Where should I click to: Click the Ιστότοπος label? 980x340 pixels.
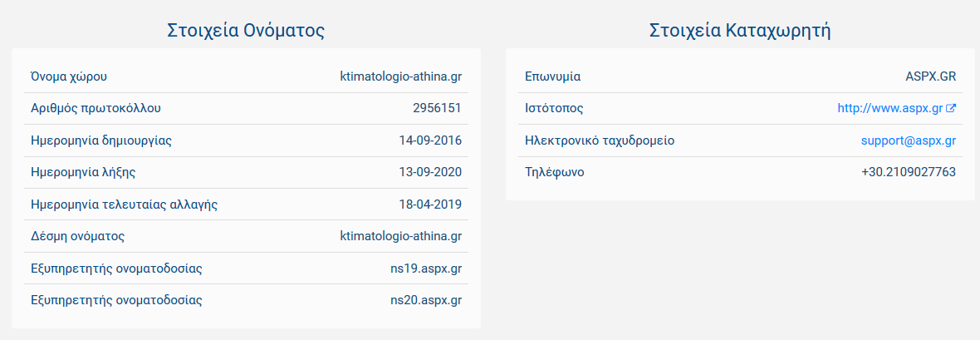[554, 108]
